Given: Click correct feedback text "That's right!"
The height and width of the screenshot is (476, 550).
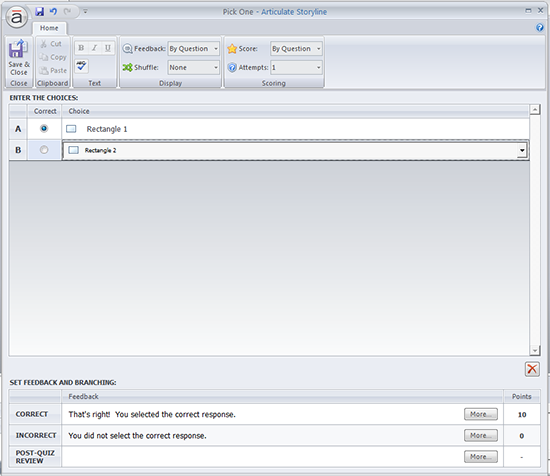Looking at the screenshot, I should 89,414.
